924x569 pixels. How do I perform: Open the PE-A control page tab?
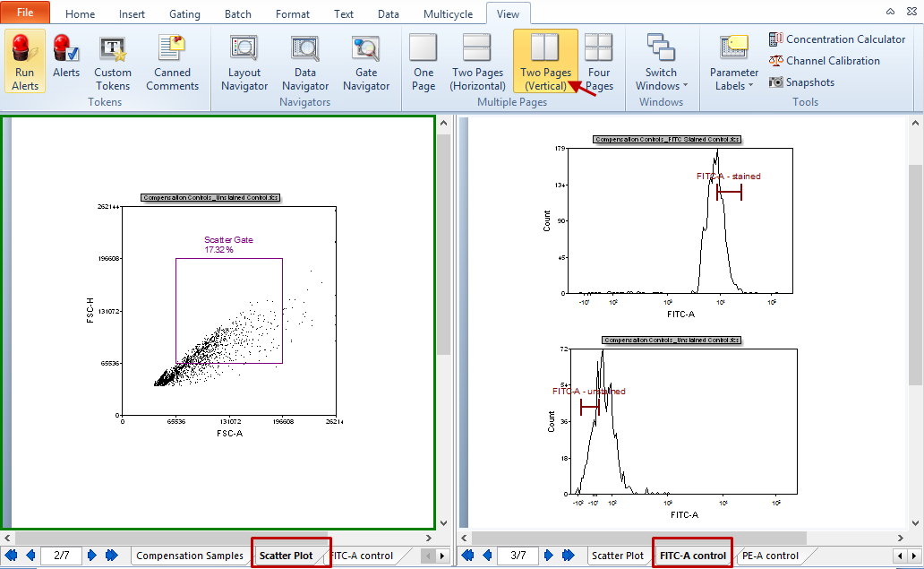coord(769,556)
